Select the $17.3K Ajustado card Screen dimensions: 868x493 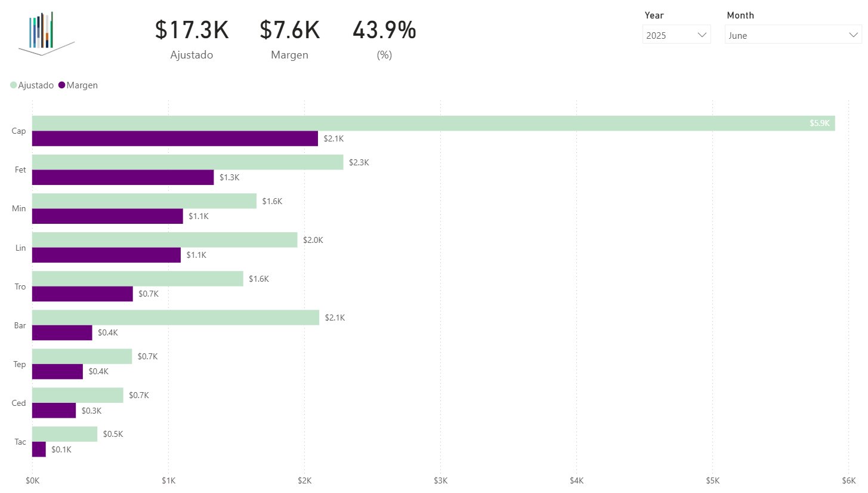tap(191, 39)
